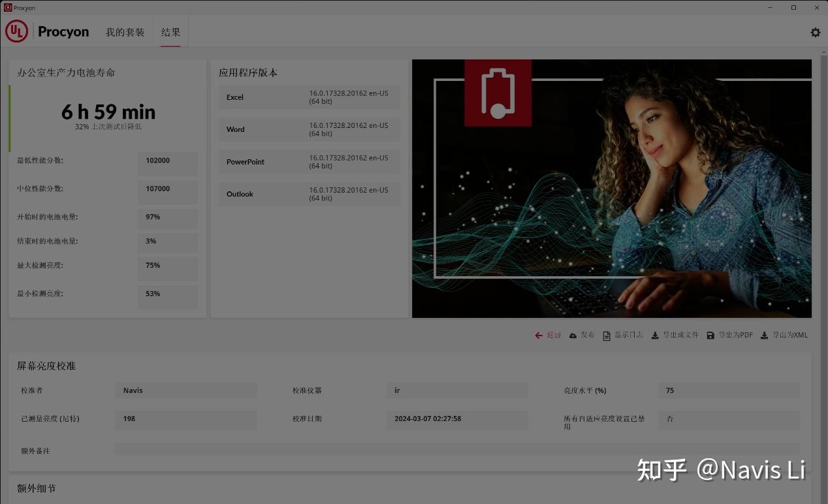Click the UL Procyon logo
828x504 pixels.
47,31
